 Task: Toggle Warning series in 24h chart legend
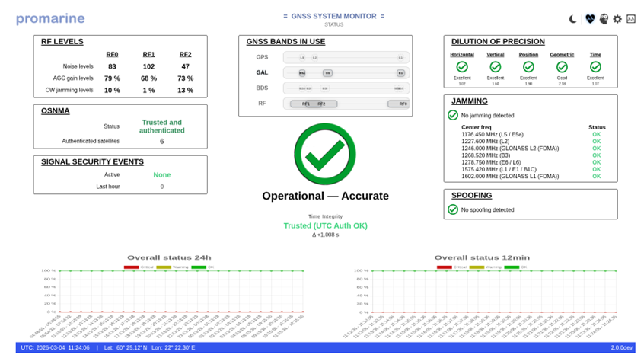172,267
